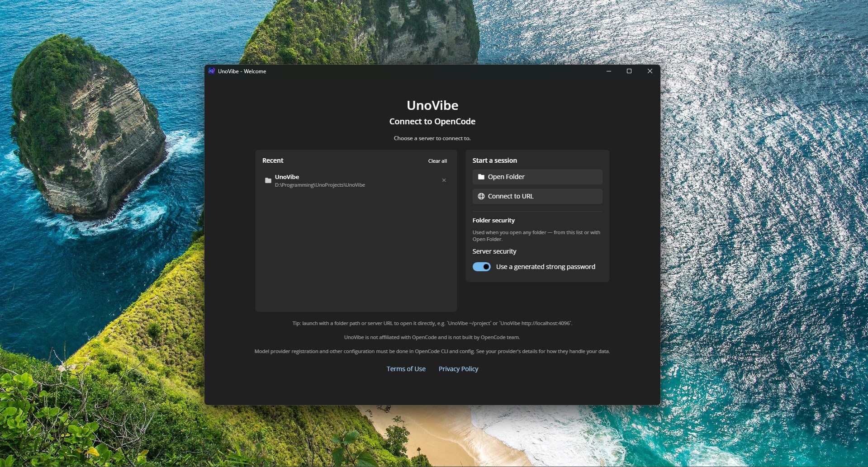
Task: Minimize the UnoVibe window
Action: tap(609, 71)
